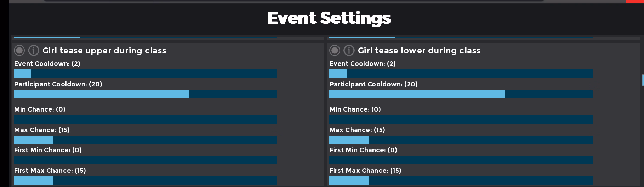Adjust First Max Chance slider in upper panel
The height and width of the screenshot is (187, 644).
(146, 181)
